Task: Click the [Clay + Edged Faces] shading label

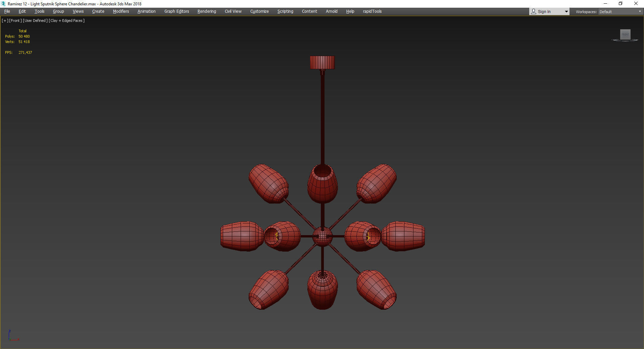Action: [66, 20]
